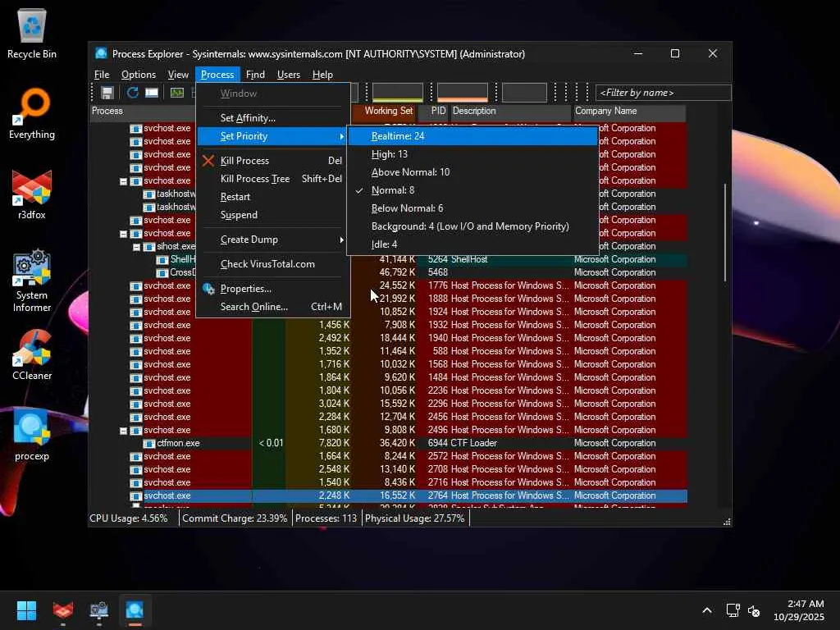
Task: Set priority to Below Normal: 6
Action: click(x=472, y=208)
